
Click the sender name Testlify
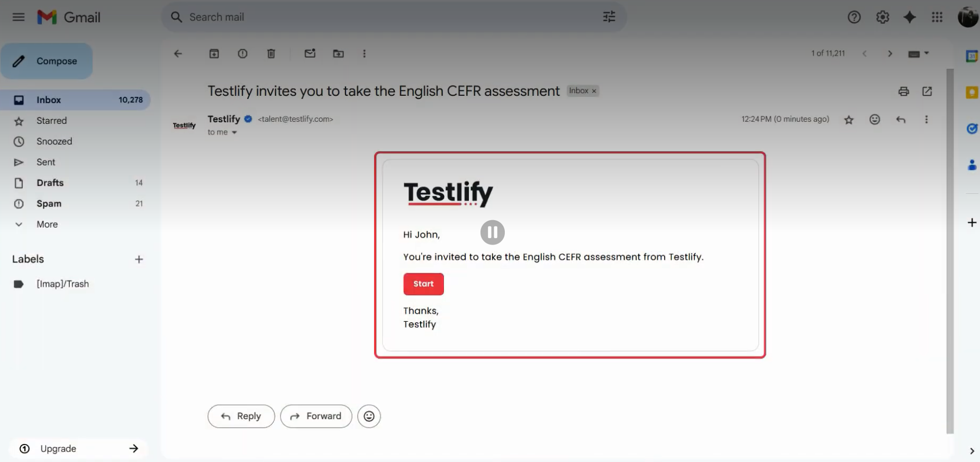224,119
